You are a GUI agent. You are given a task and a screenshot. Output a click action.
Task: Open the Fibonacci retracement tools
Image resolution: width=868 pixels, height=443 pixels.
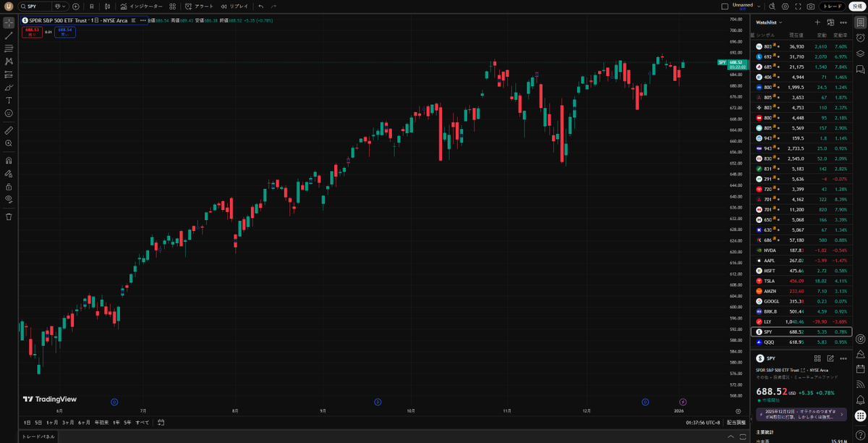coord(9,48)
